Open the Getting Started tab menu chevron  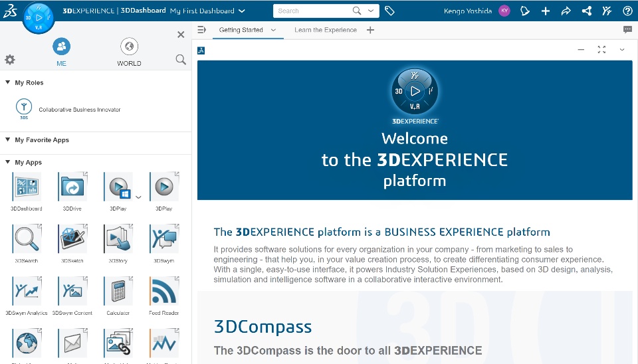tap(273, 30)
